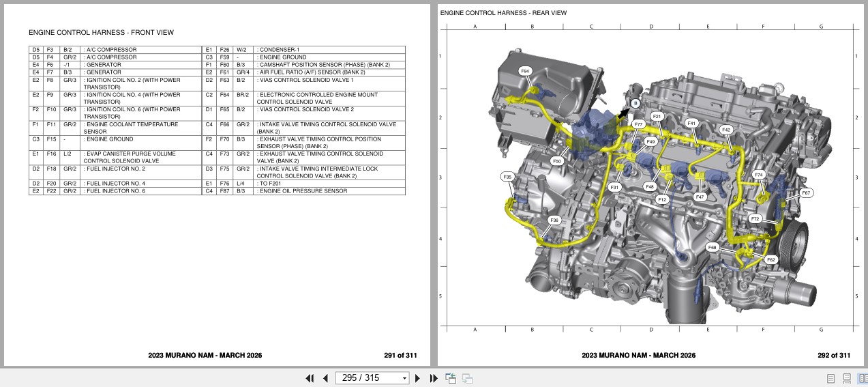Click the previous view icon
The image size is (868, 387).
tap(451, 378)
